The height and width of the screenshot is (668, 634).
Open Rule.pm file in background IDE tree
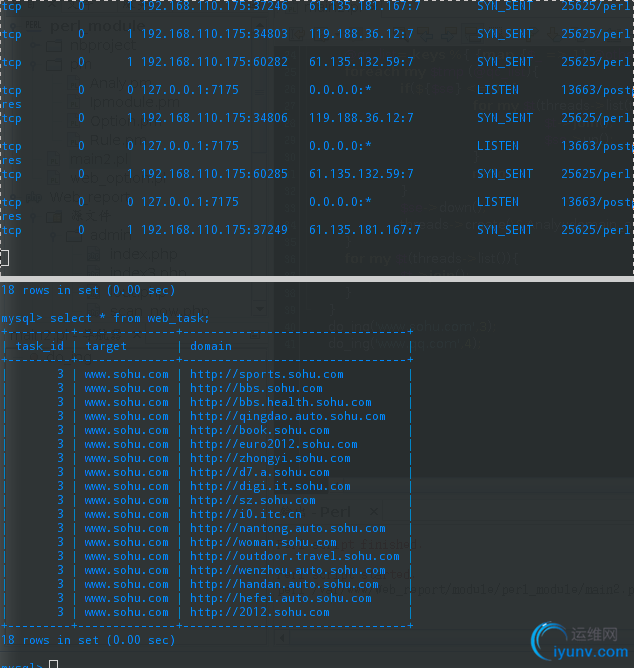coord(118,140)
